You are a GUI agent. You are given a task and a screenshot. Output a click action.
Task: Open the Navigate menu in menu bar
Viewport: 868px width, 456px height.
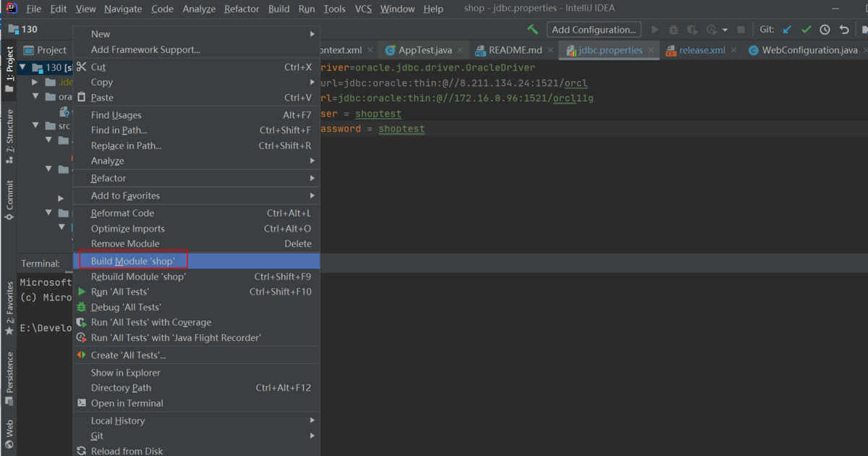click(x=123, y=9)
